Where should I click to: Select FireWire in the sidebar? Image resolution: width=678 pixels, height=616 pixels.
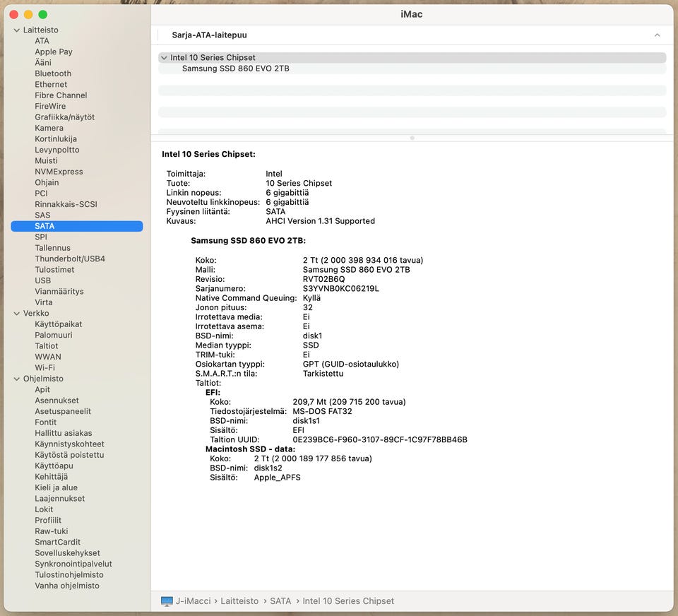(x=50, y=106)
